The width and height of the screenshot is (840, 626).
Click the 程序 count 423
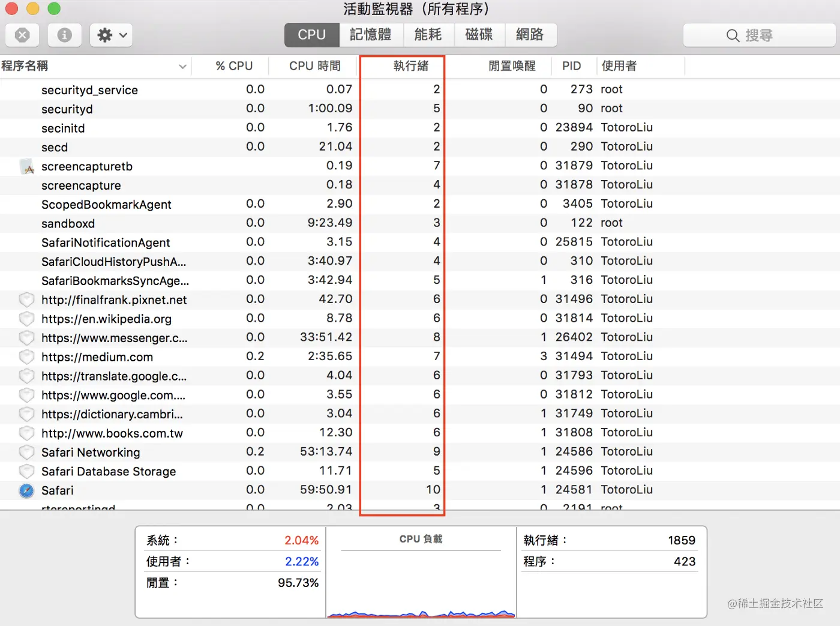click(685, 562)
